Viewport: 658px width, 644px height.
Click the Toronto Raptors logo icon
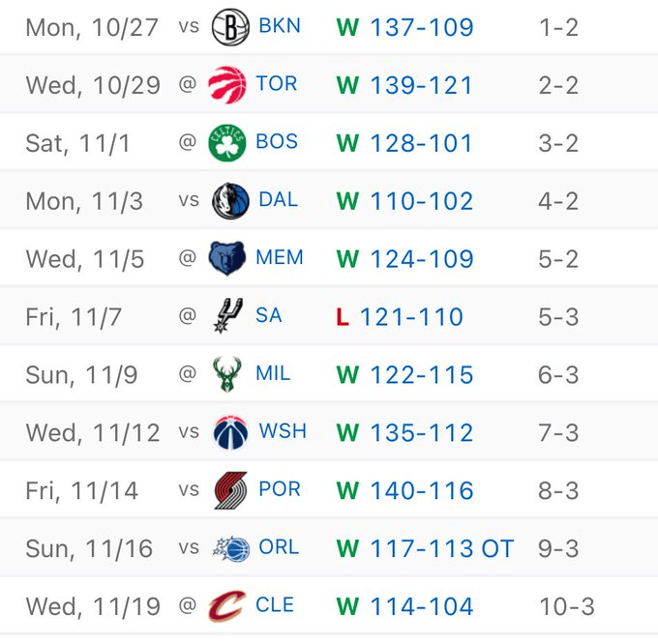(227, 84)
